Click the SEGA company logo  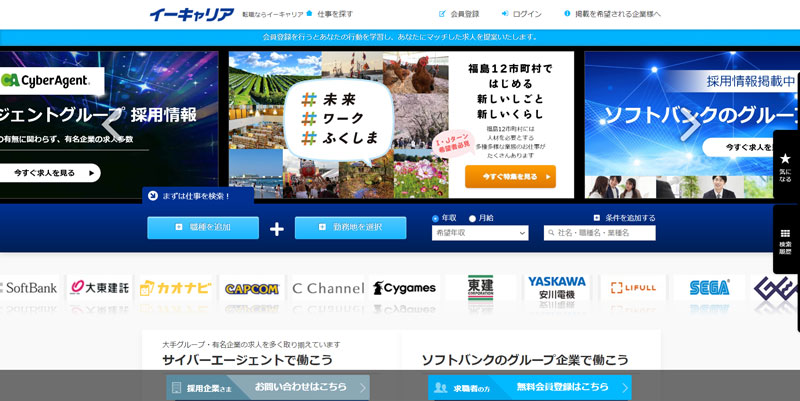tap(709, 288)
